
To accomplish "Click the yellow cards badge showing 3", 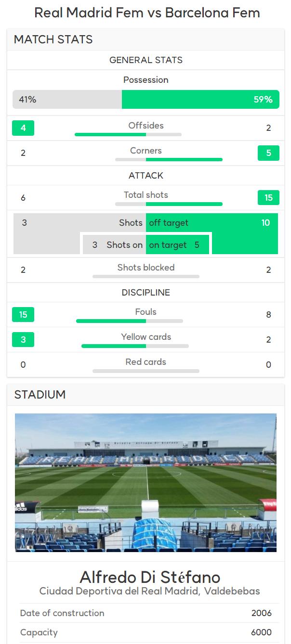I will [x=23, y=340].
